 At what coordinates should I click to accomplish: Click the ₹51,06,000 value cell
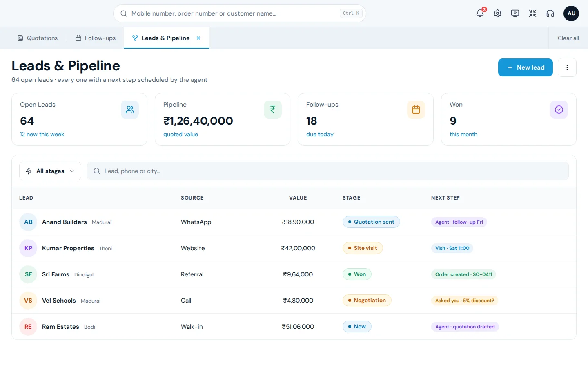tap(298, 327)
